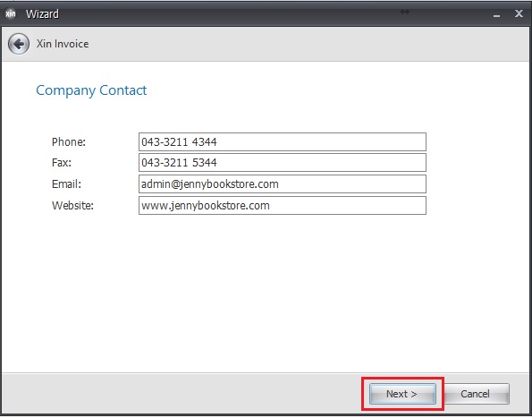Click the Fax: label
The width and height of the screenshot is (532, 418).
62,163
